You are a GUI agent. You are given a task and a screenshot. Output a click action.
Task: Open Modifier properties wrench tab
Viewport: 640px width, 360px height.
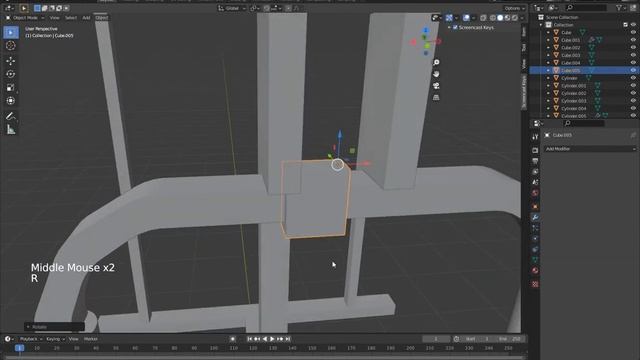tap(535, 217)
